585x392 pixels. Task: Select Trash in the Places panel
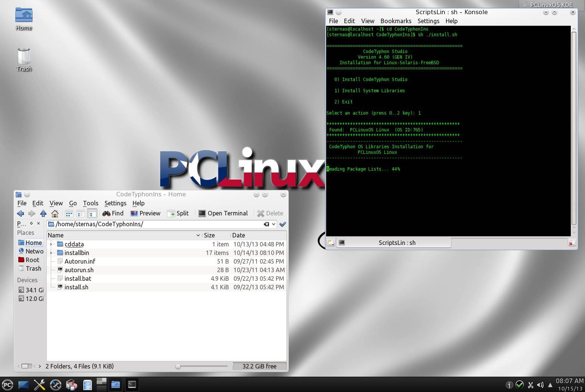click(30, 268)
